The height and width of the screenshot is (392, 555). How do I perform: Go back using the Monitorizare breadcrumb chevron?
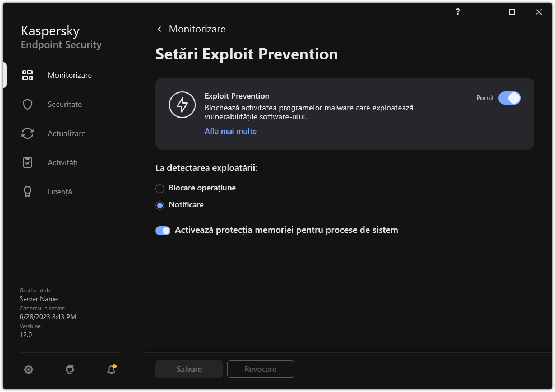coord(159,29)
